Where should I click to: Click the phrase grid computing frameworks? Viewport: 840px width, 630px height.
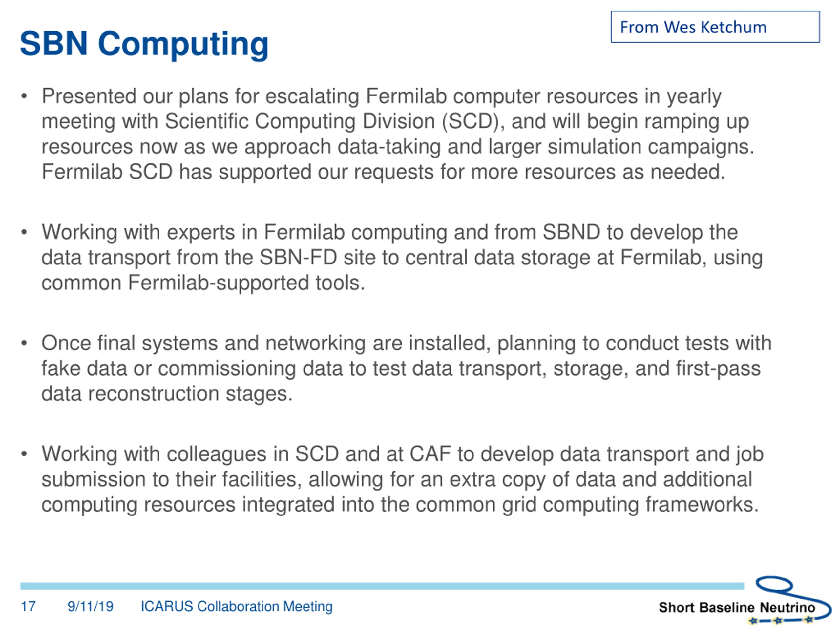[630, 505]
